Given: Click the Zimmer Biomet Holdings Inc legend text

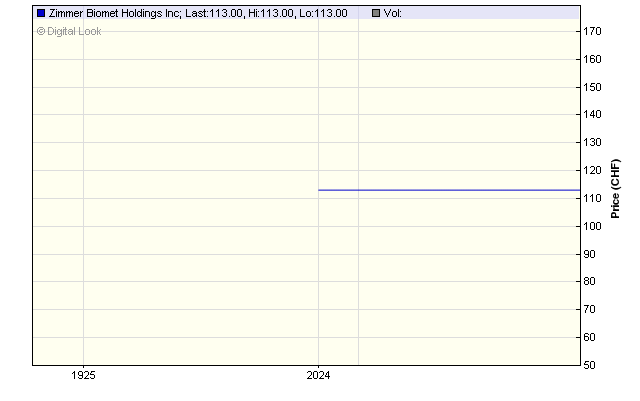Looking at the screenshot, I should [198, 13].
